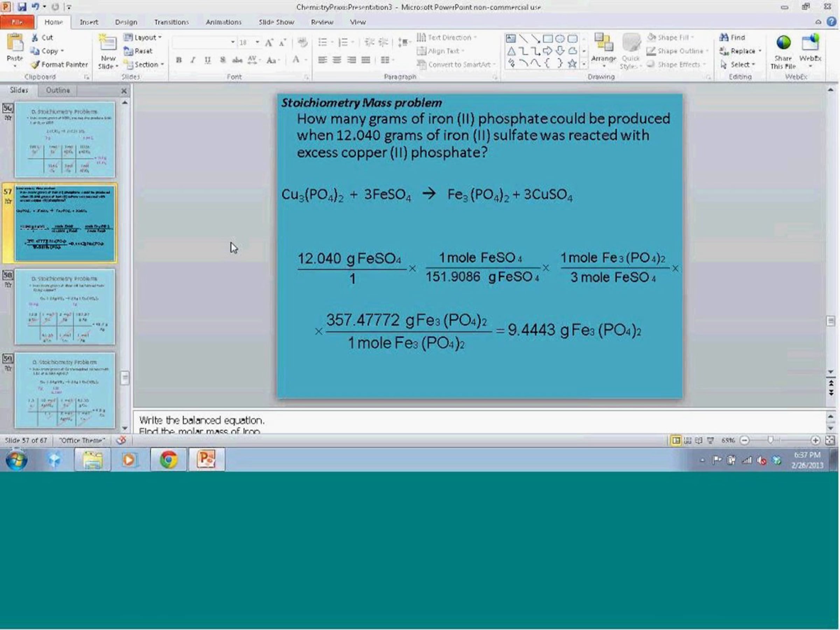Switch to the Animations ribbon tab

[223, 22]
